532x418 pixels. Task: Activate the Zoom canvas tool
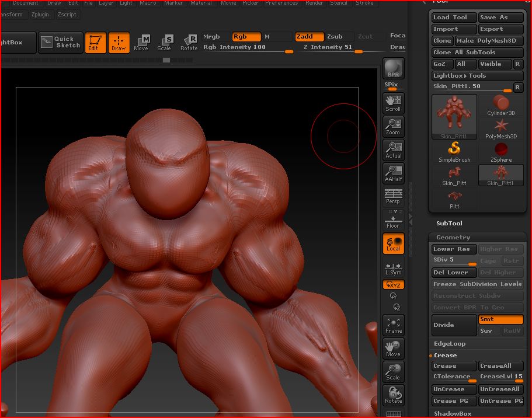tap(393, 126)
